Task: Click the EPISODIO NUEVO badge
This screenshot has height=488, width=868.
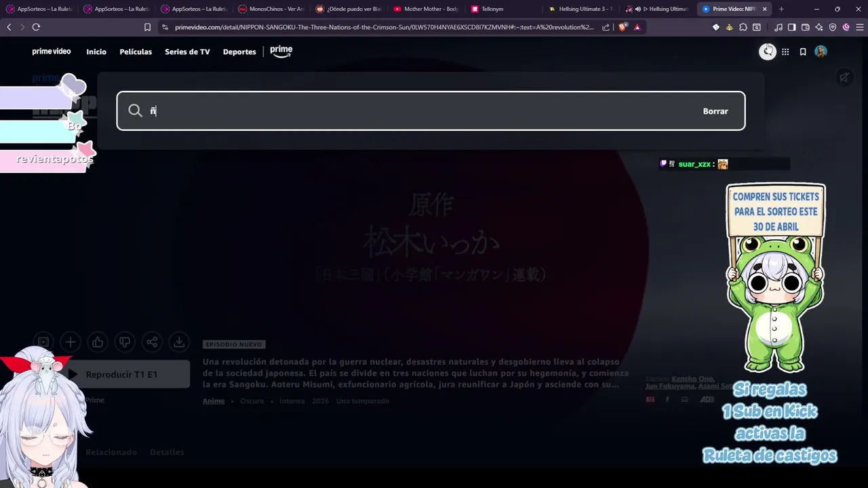Action: (233, 344)
